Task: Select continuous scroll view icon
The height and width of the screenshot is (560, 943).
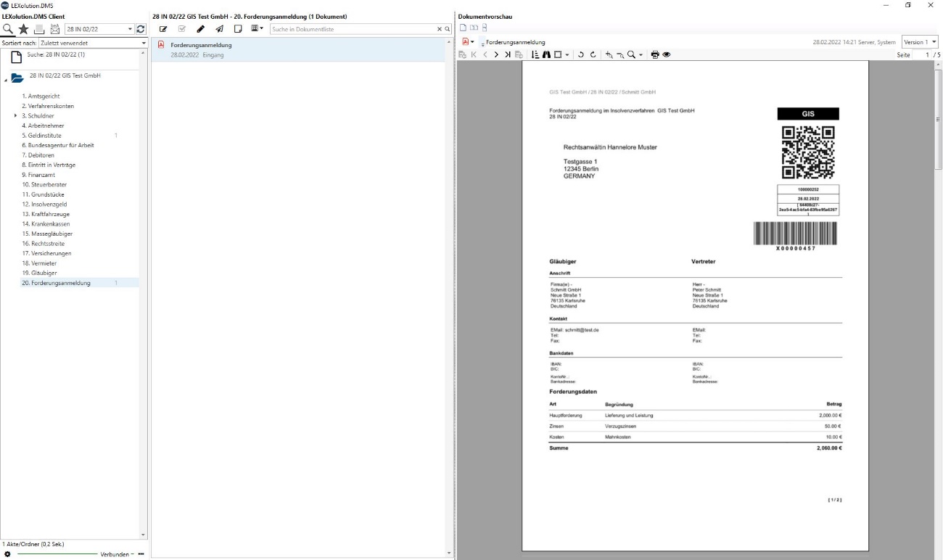Action: [485, 28]
